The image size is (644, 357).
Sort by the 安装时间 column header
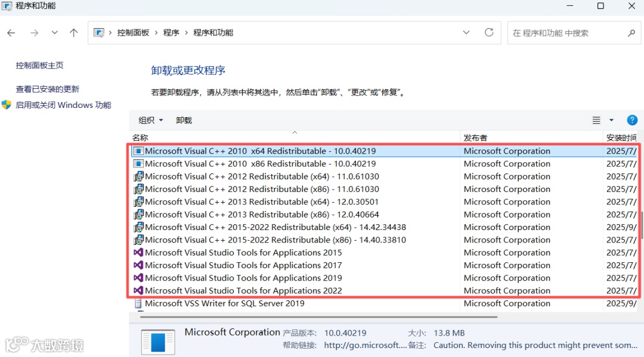621,138
